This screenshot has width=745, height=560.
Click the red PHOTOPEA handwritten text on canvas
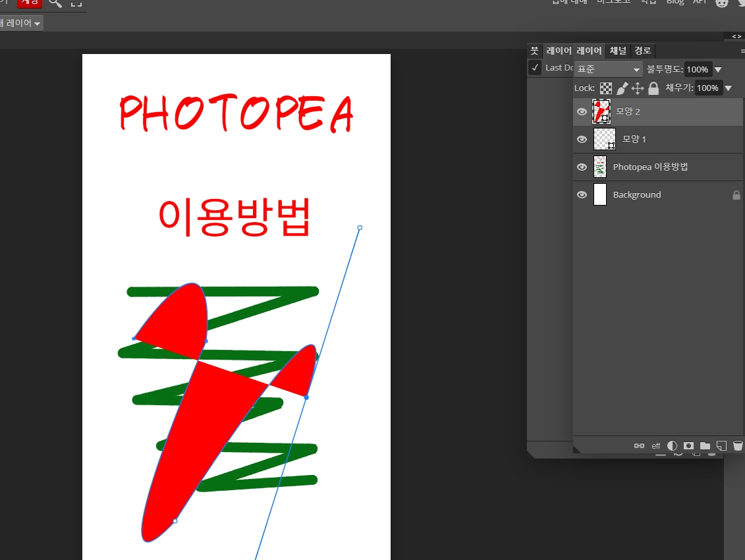[x=236, y=113]
